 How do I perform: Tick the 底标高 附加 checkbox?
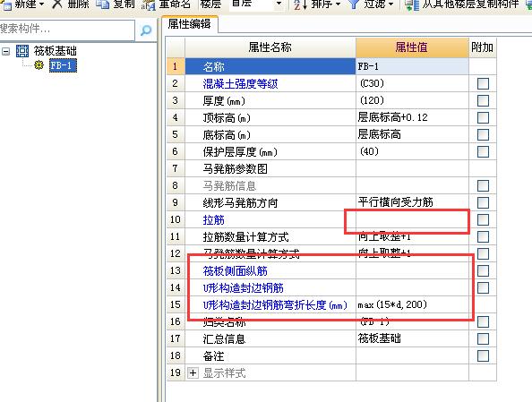pos(483,134)
